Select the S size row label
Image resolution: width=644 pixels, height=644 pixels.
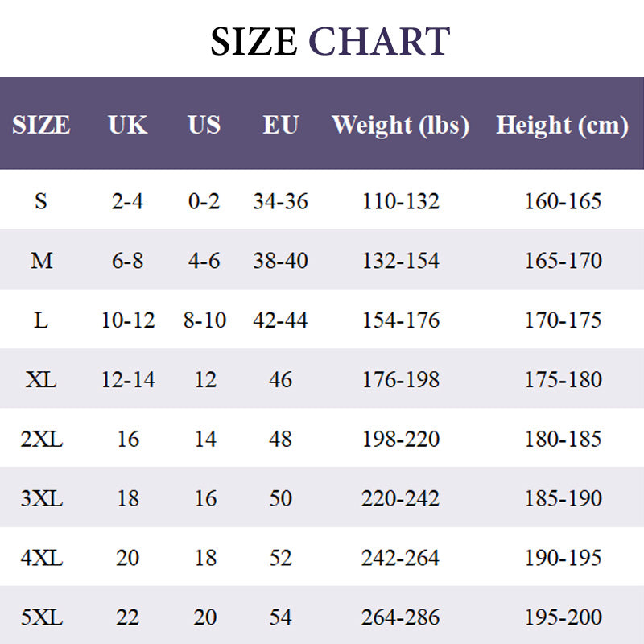click(x=41, y=200)
